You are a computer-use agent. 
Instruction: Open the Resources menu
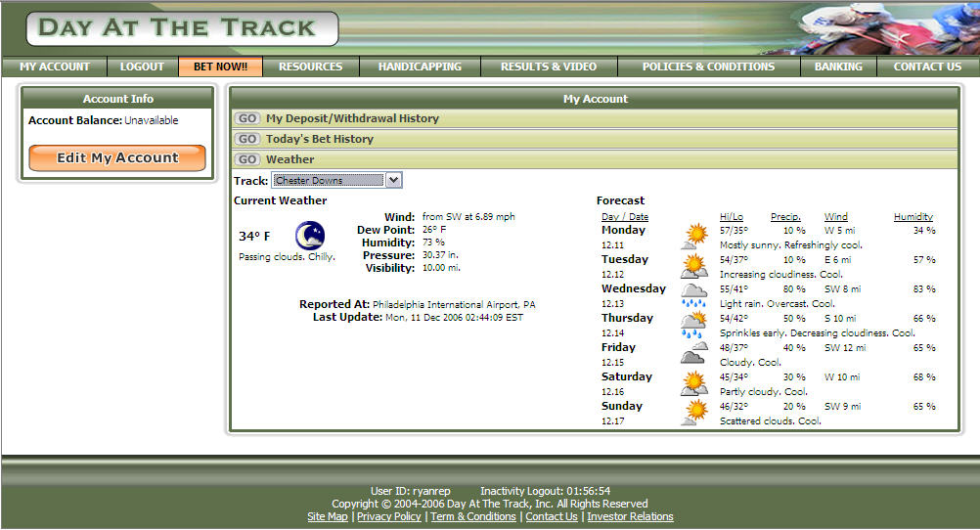[x=311, y=66]
